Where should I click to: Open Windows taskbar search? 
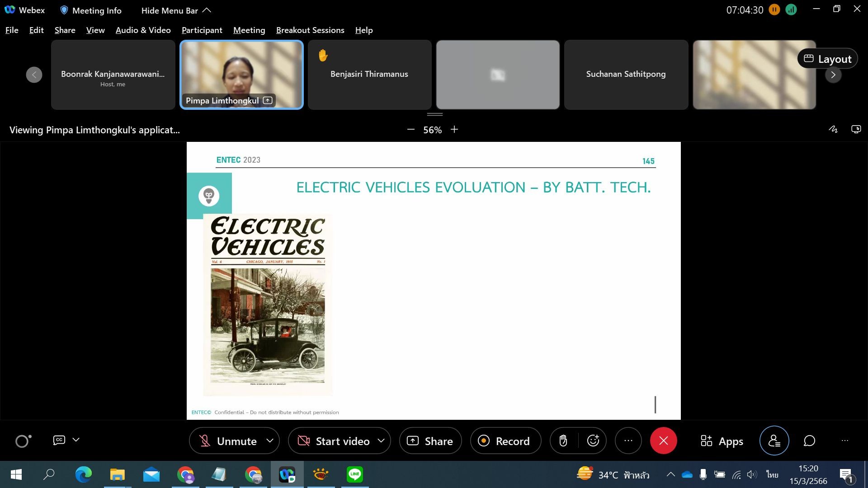tap(49, 474)
